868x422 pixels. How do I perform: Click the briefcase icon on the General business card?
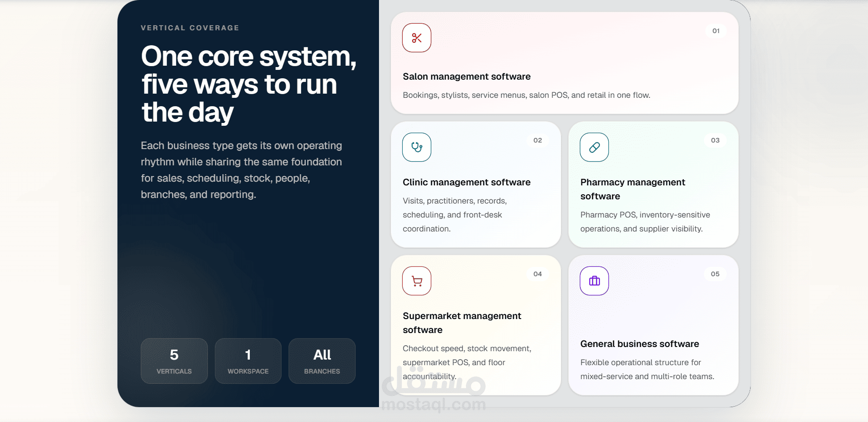tap(594, 281)
